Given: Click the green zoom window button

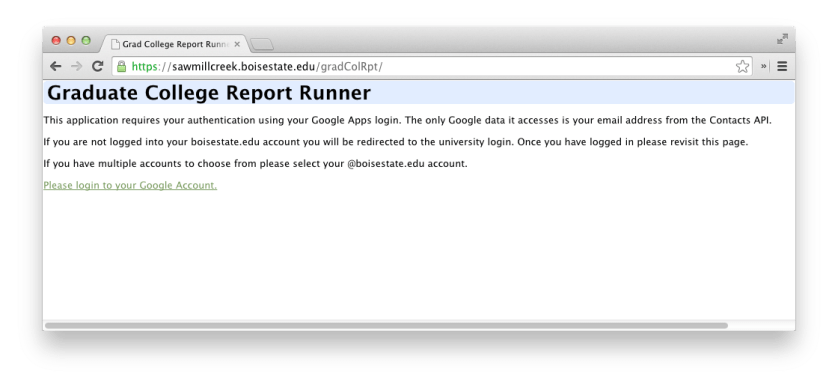Looking at the screenshot, I should coord(86,41).
